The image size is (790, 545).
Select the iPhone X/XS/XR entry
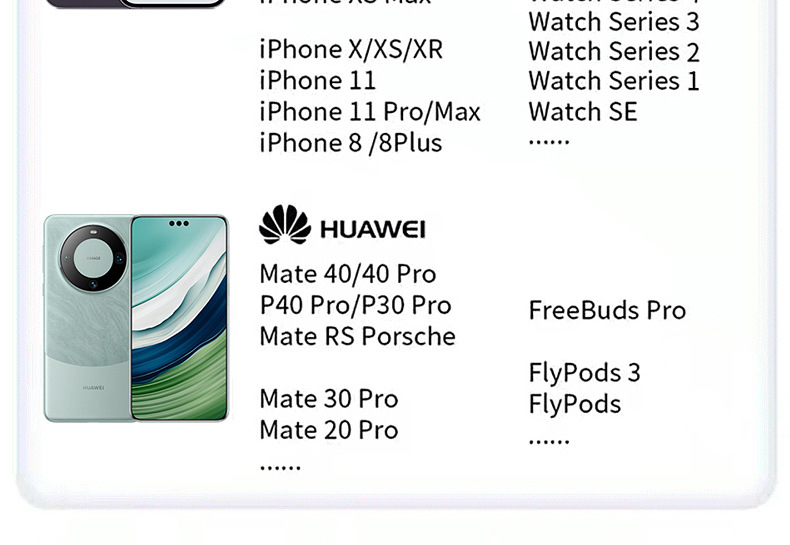pos(351,50)
